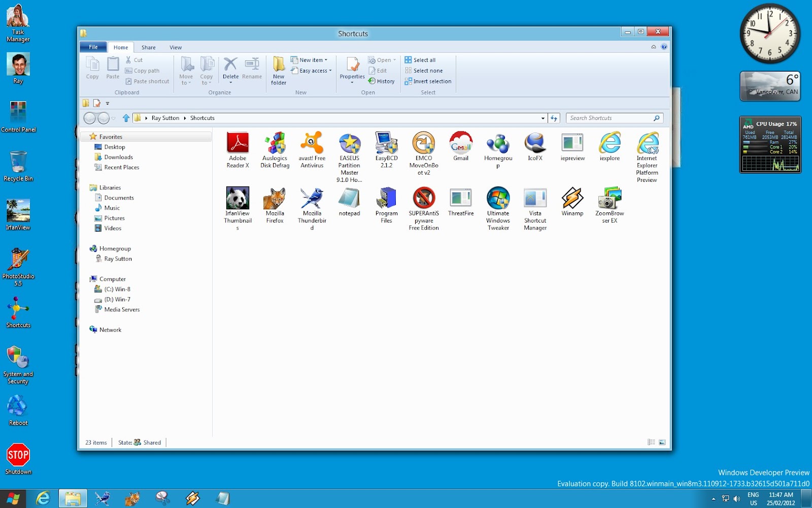Create a New folder
The width and height of the screenshot is (812, 508).
click(278, 70)
